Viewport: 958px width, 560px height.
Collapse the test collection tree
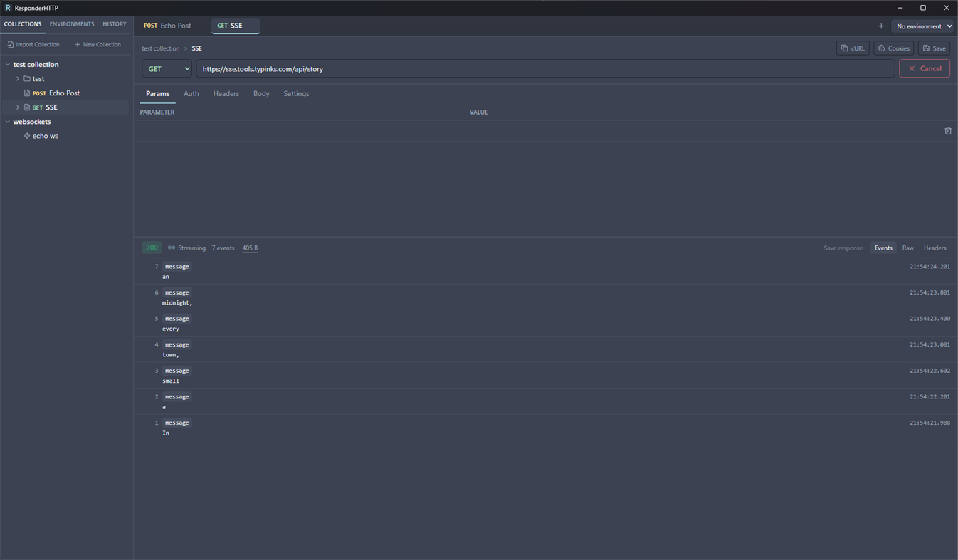point(8,65)
